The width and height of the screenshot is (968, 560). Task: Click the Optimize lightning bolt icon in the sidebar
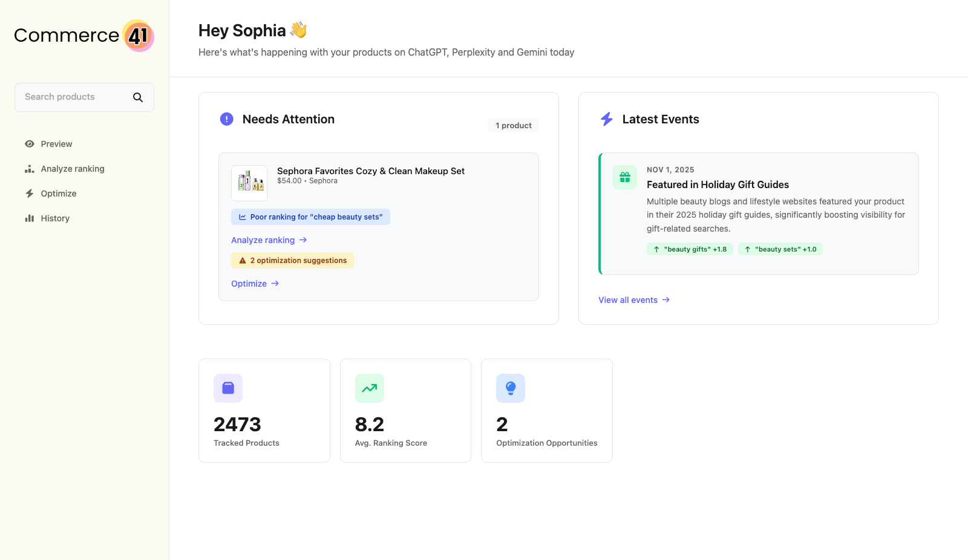click(29, 194)
